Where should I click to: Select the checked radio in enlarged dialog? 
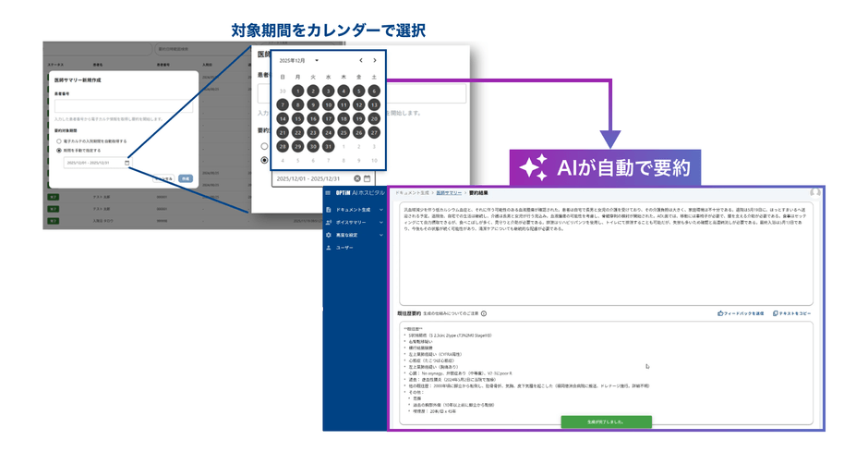(x=265, y=160)
